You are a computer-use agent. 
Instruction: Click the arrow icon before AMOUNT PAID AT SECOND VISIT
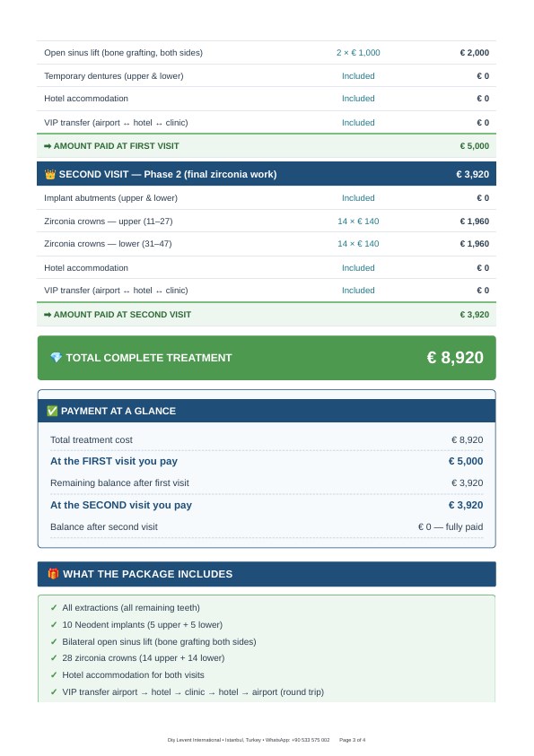48,315
